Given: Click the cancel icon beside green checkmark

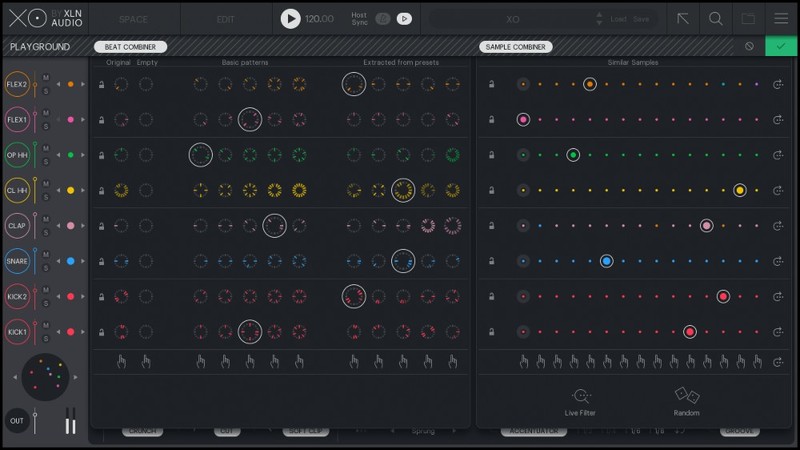Looking at the screenshot, I should 749,47.
